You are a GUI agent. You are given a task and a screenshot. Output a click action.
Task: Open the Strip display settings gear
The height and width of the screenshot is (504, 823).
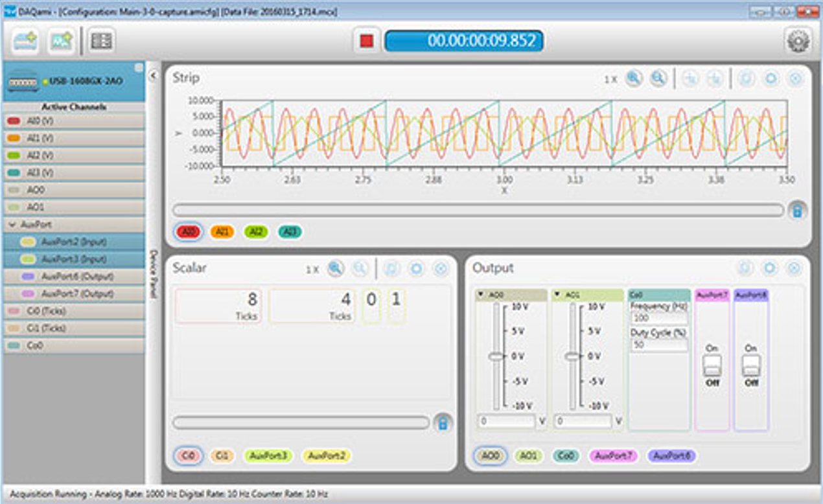771,78
